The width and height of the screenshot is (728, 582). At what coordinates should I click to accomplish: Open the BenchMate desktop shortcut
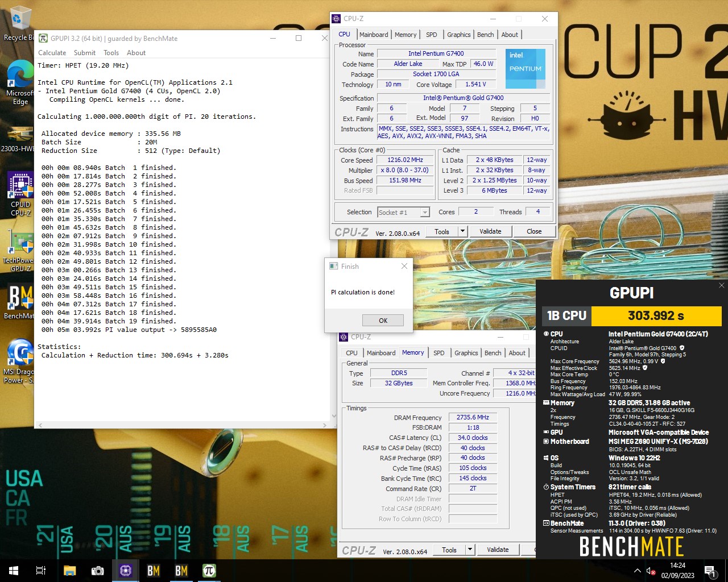click(20, 302)
